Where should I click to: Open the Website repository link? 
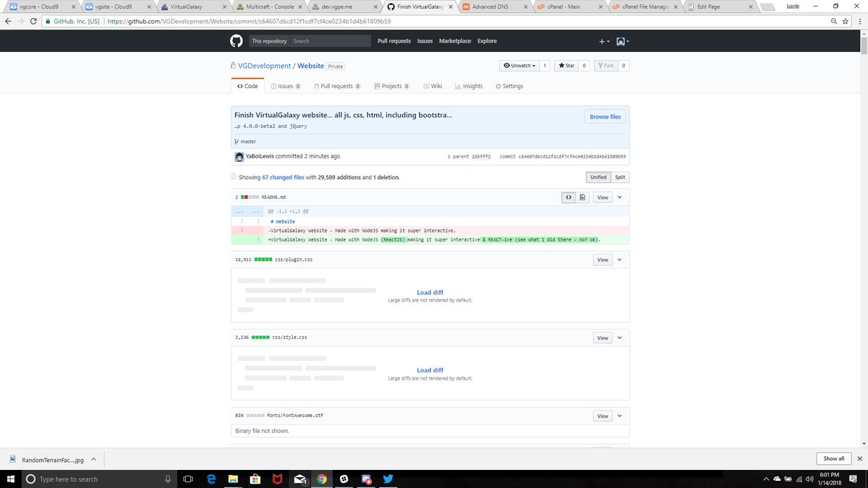pyautogui.click(x=311, y=66)
